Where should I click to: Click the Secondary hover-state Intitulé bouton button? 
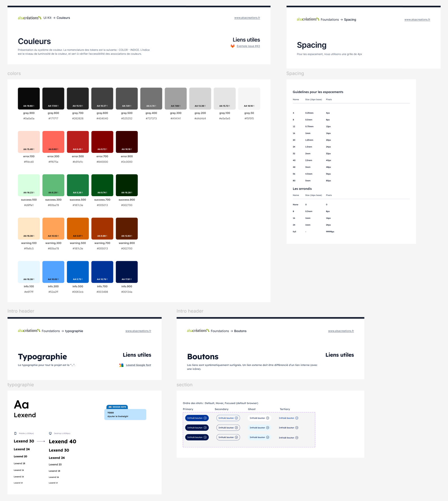click(x=228, y=428)
